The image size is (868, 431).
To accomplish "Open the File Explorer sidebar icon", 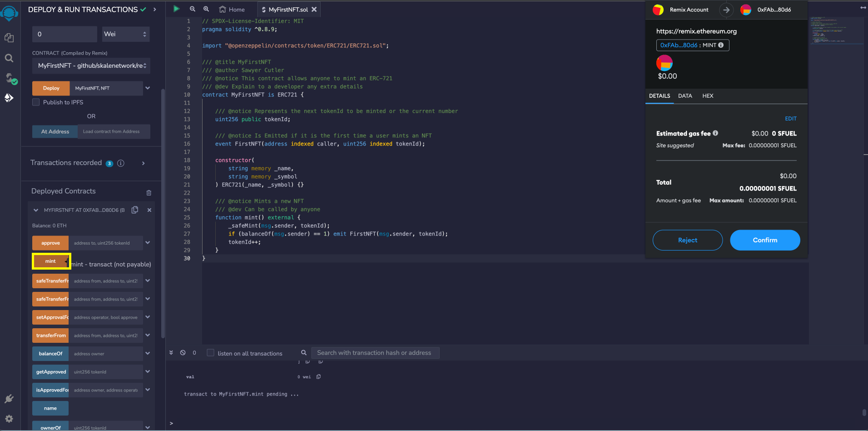I will point(9,38).
